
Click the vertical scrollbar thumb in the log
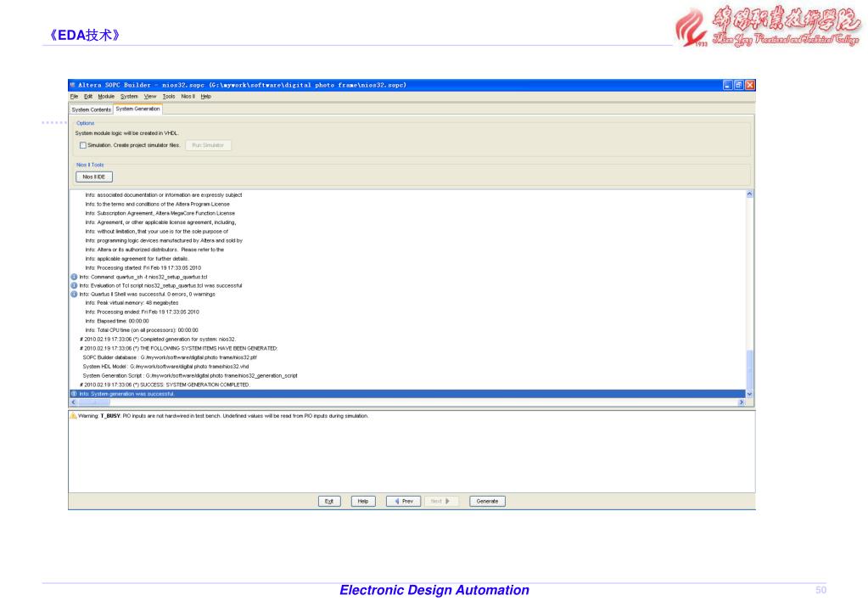(x=749, y=369)
